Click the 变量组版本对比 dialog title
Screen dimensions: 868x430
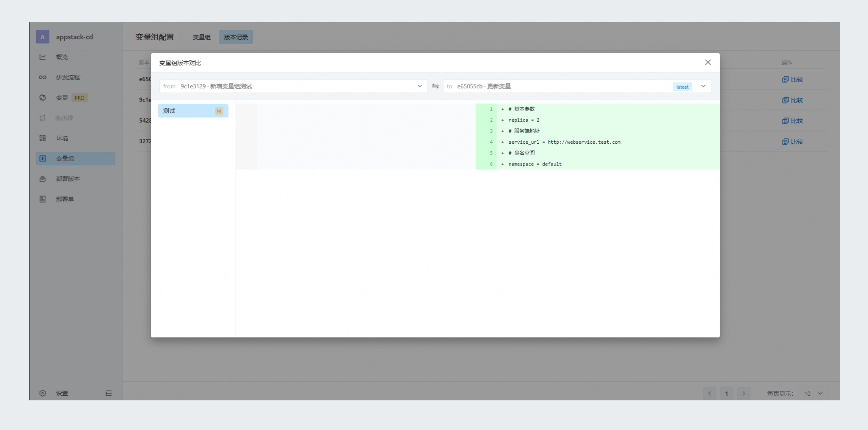[180, 63]
